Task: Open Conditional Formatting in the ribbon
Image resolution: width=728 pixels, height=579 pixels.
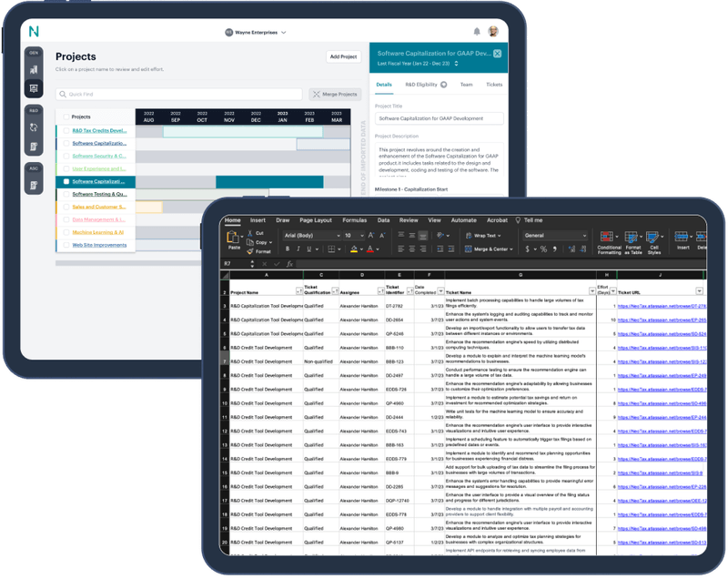Action: [x=608, y=238]
